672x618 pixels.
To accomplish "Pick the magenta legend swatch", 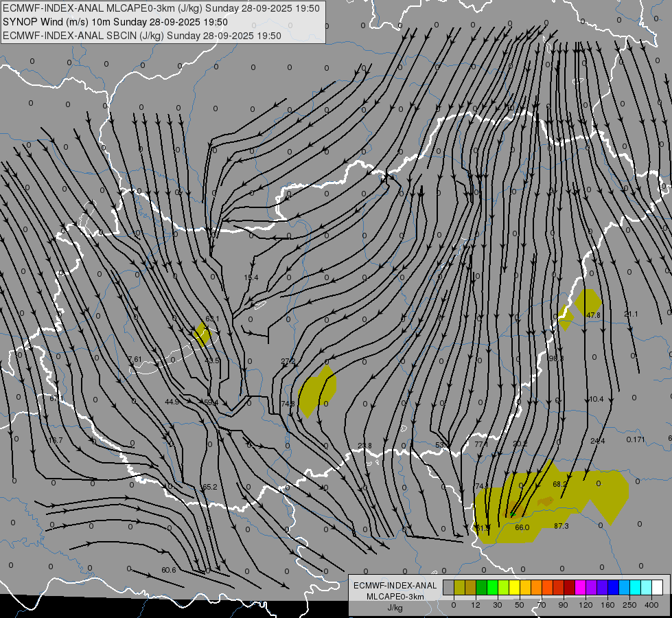I will pyautogui.click(x=581, y=587).
